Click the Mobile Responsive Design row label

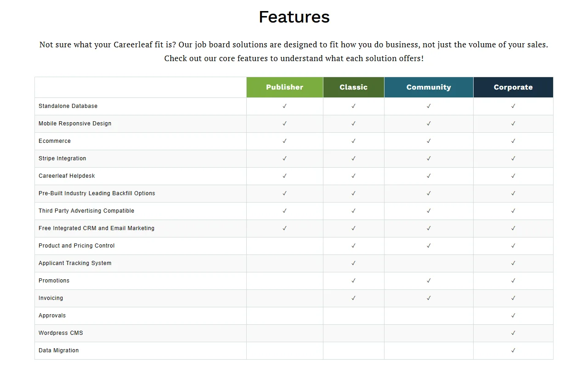(x=75, y=124)
